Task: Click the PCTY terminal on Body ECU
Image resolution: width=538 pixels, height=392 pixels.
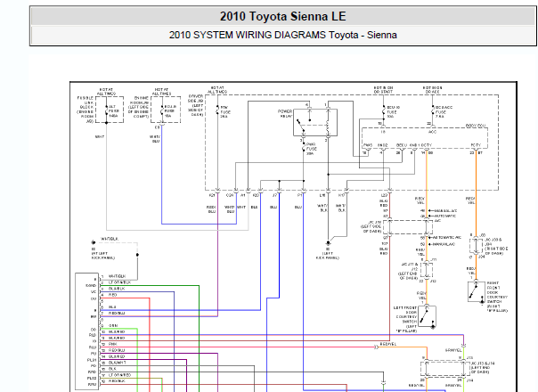Action: pos(476,145)
